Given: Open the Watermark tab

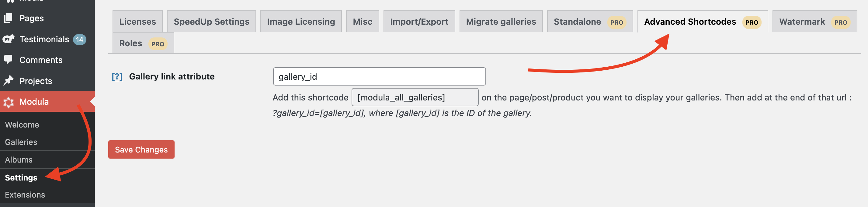Looking at the screenshot, I should (x=814, y=22).
